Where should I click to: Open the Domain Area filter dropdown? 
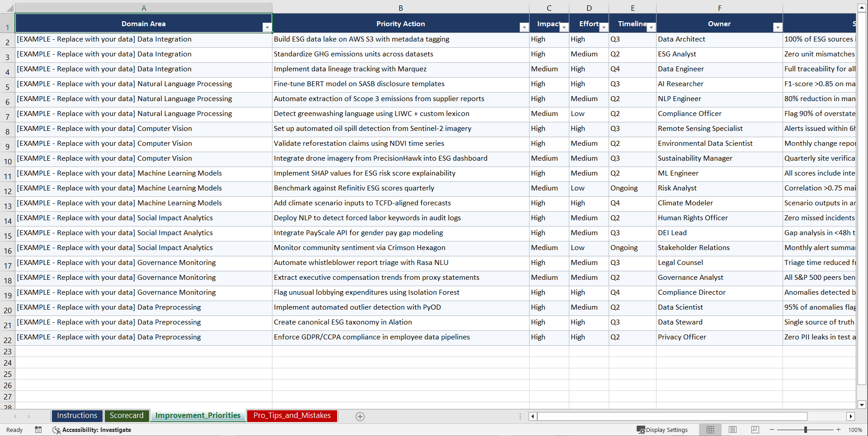(267, 27)
